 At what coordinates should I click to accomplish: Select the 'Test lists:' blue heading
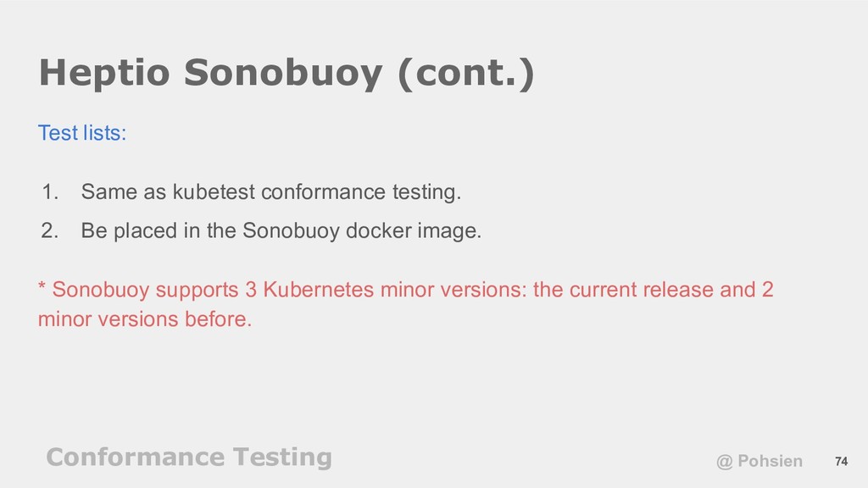click(x=82, y=133)
